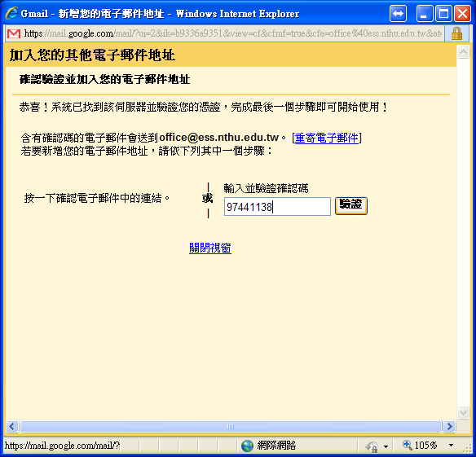Click the zoom magnifier icon at 105%
This screenshot has height=457, width=476.
coord(407,445)
